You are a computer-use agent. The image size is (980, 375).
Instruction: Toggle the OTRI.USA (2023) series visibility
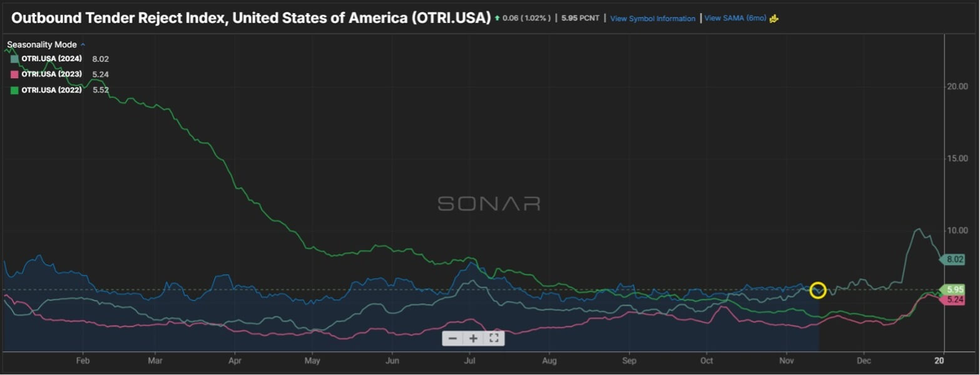tap(51, 74)
